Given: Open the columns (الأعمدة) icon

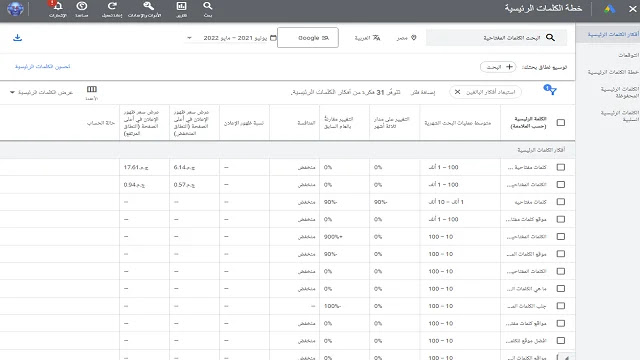Looking at the screenshot, I should [91, 89].
